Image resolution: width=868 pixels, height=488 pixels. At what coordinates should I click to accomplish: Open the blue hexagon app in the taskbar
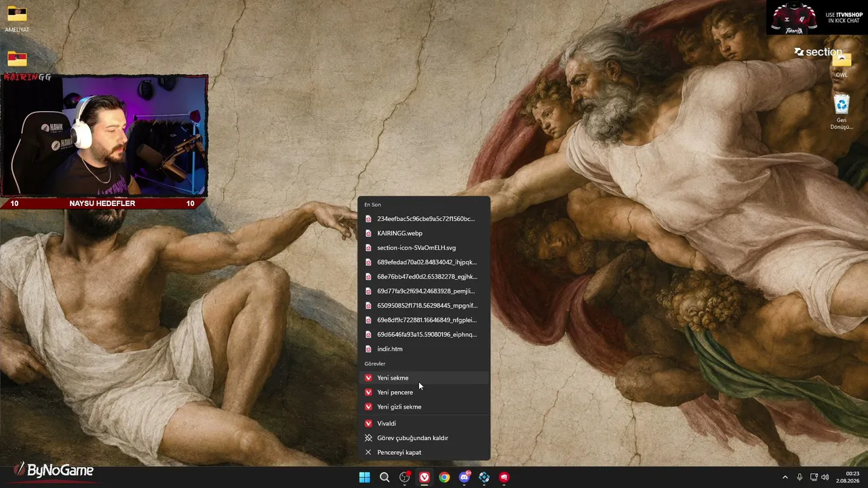point(484,477)
